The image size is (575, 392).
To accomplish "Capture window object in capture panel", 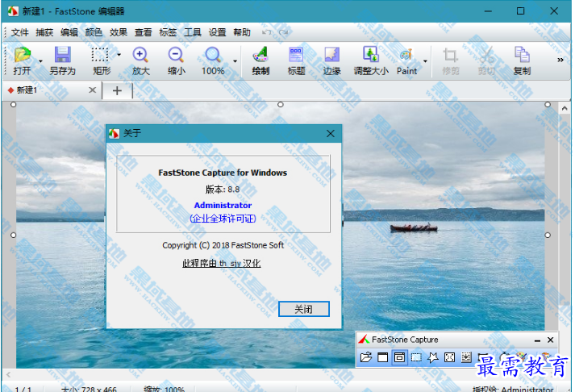I will pyautogui.click(x=399, y=357).
